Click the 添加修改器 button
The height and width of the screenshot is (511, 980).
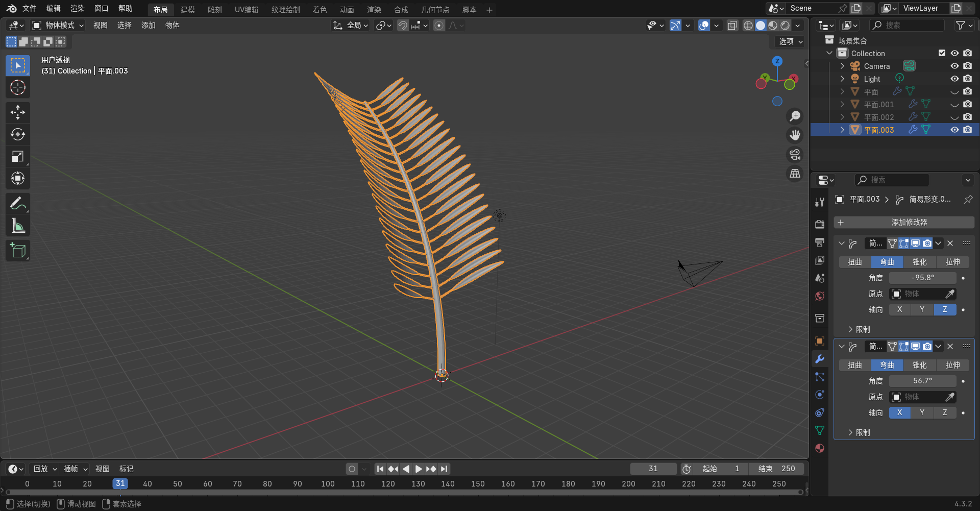(x=904, y=223)
